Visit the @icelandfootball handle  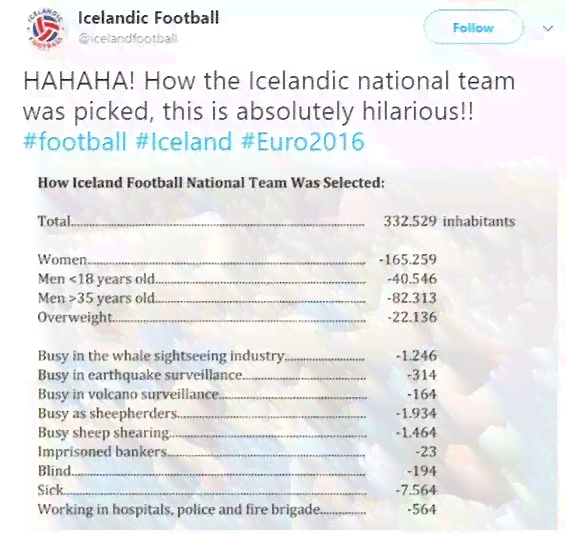tap(128, 39)
